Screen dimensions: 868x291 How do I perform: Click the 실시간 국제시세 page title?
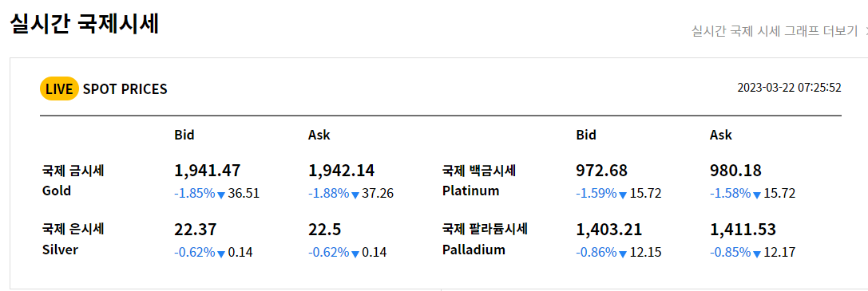(x=85, y=25)
